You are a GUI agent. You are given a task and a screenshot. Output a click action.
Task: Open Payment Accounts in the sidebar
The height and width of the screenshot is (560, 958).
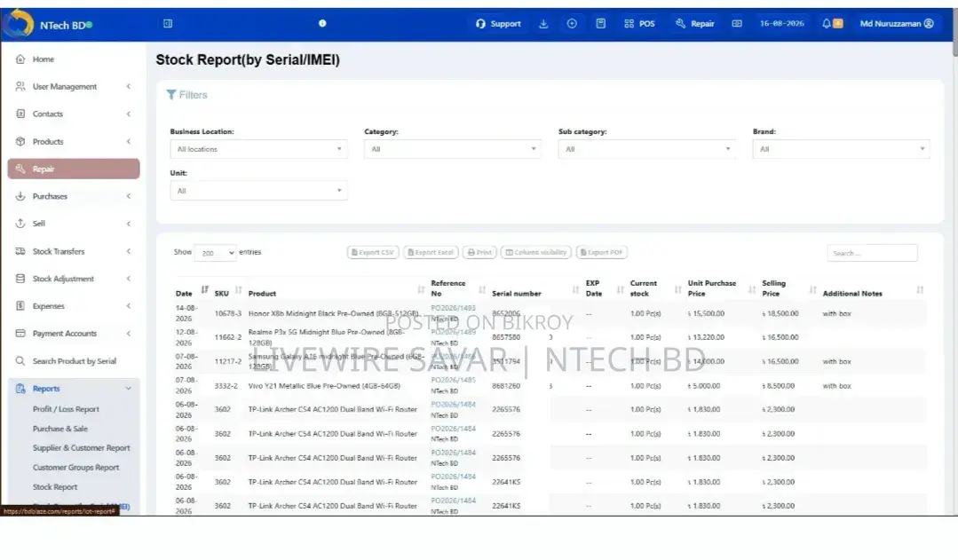pyautogui.click(x=74, y=334)
